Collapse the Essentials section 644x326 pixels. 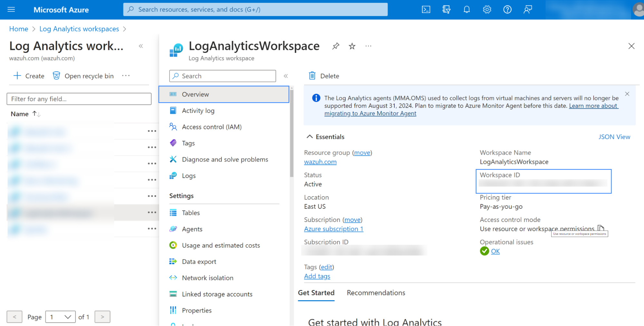click(x=310, y=137)
